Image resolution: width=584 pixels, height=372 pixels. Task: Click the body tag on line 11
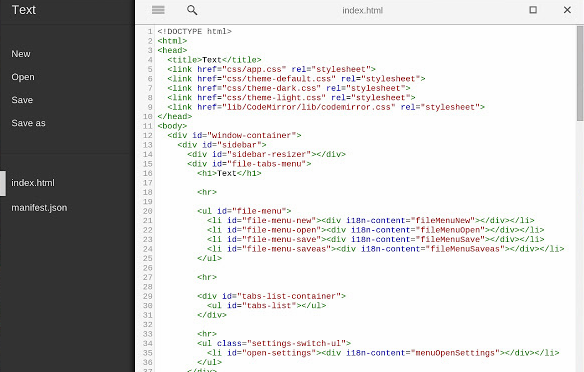point(172,126)
